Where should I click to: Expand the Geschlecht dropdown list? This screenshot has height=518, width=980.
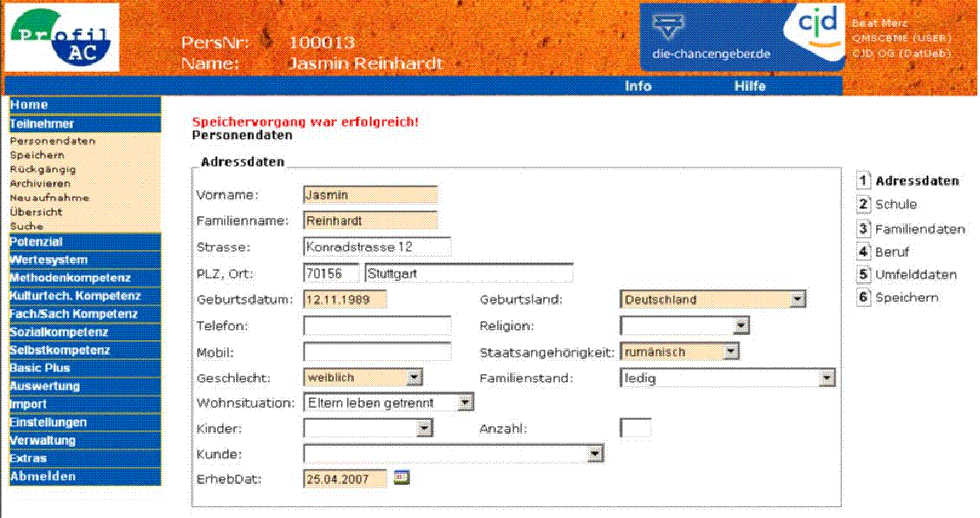415,377
